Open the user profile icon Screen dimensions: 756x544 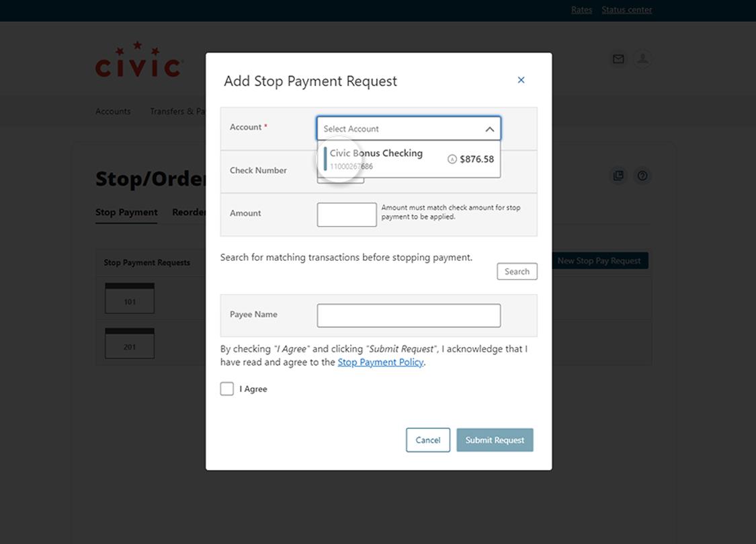(x=642, y=59)
